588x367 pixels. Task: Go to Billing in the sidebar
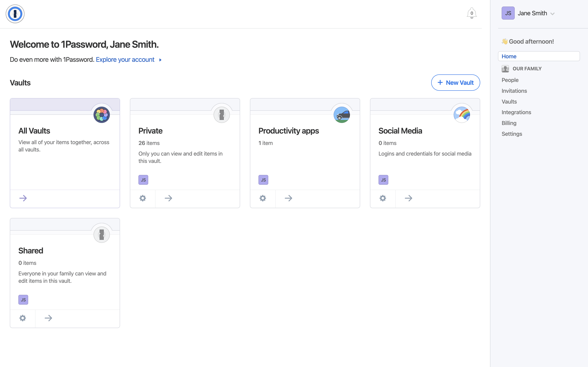(509, 123)
